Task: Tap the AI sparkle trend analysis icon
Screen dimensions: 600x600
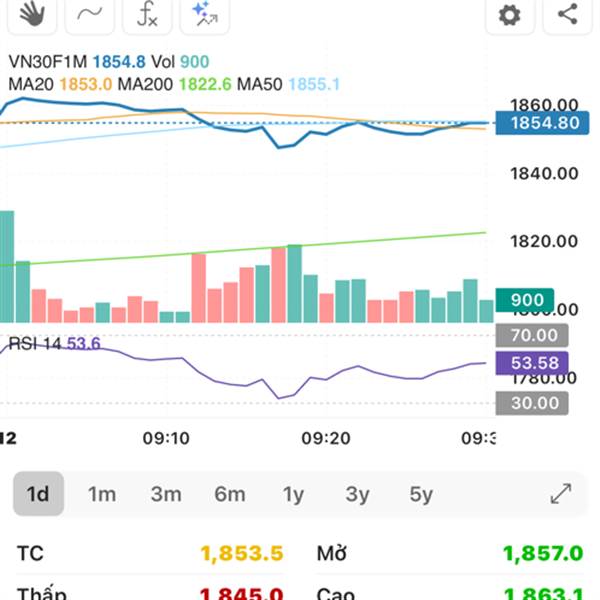Action: pos(205,15)
